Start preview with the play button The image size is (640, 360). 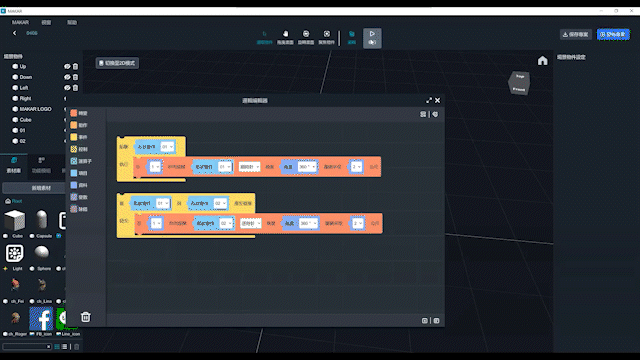[x=372, y=38]
